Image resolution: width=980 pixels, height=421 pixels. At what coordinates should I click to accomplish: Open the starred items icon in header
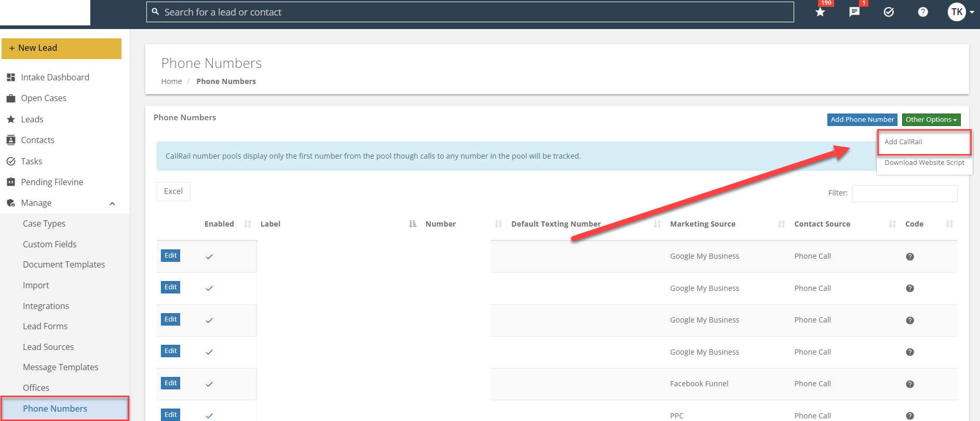(820, 12)
